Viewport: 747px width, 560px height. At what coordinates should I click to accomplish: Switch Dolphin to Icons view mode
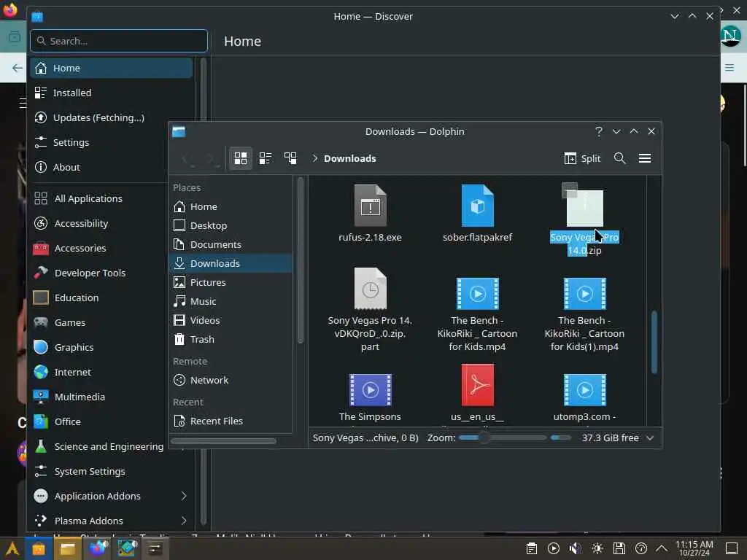241,158
